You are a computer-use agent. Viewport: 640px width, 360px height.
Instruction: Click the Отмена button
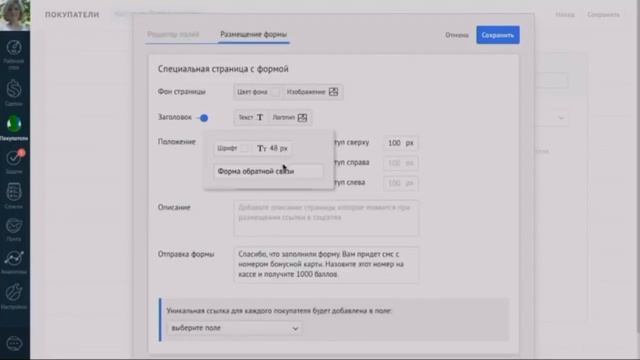point(457,35)
